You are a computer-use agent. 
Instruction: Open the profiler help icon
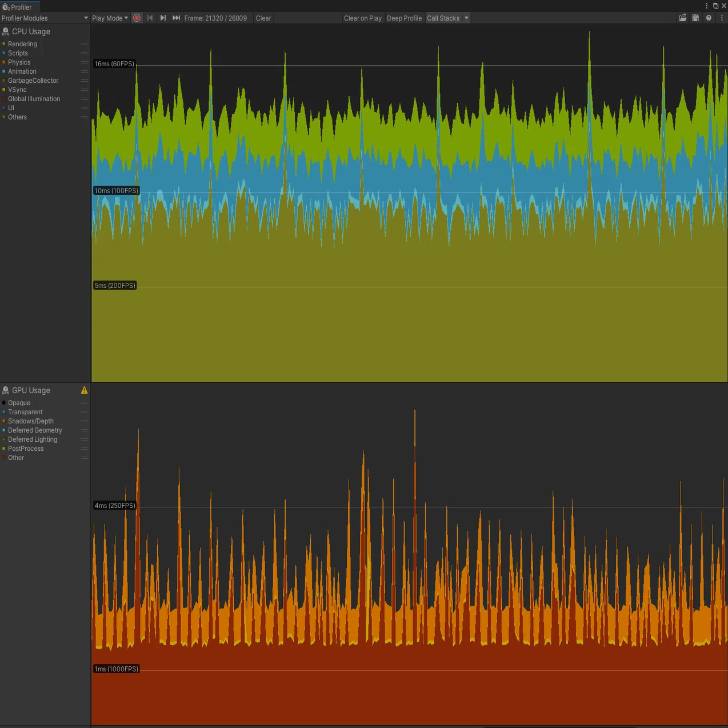click(709, 18)
